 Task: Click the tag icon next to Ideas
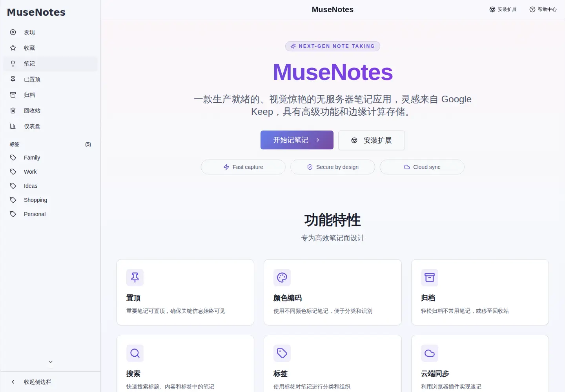point(13,186)
